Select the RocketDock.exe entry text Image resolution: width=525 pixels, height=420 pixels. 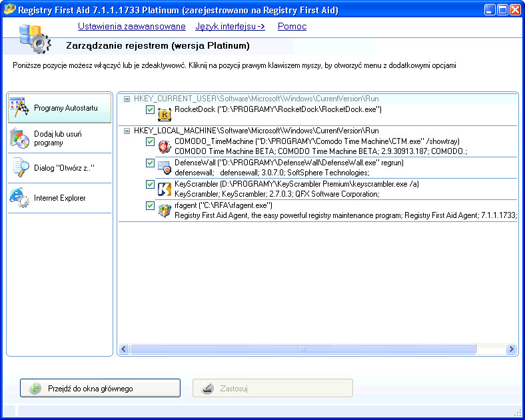point(278,109)
